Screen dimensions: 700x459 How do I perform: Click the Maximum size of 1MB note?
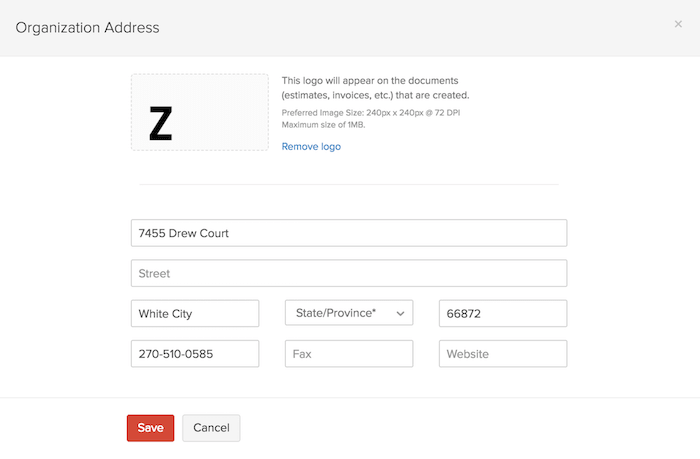pos(325,124)
